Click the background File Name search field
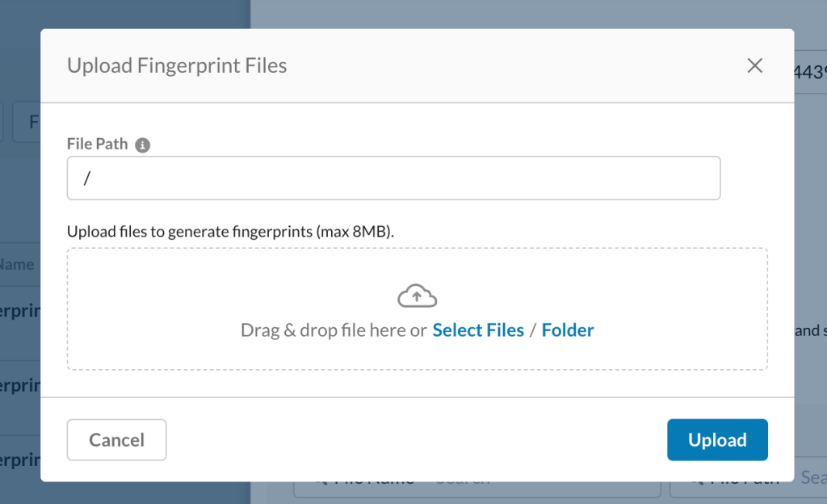This screenshot has height=504, width=827. [x=476, y=489]
